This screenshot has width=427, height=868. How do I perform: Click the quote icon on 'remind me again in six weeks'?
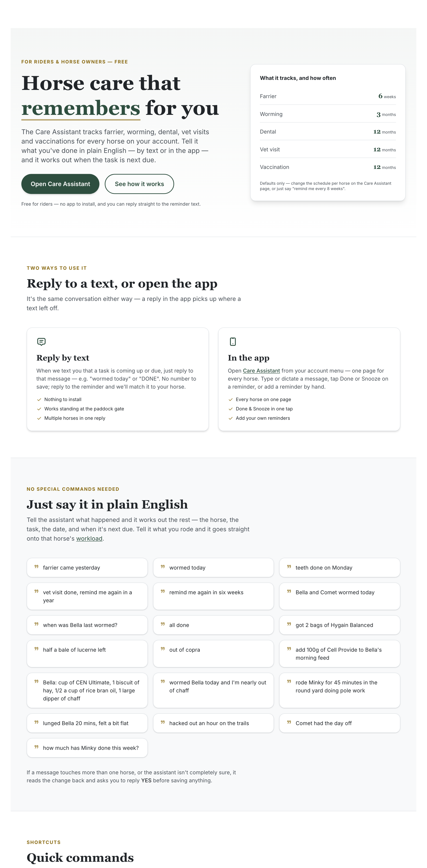tap(163, 591)
